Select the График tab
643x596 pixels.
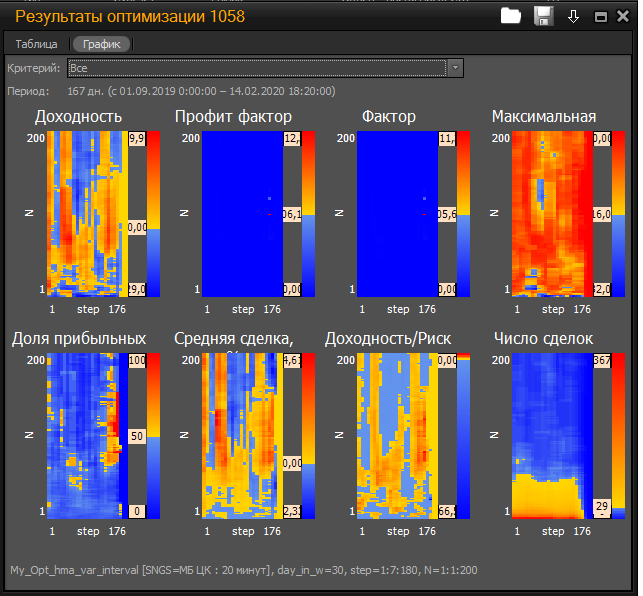click(x=101, y=44)
